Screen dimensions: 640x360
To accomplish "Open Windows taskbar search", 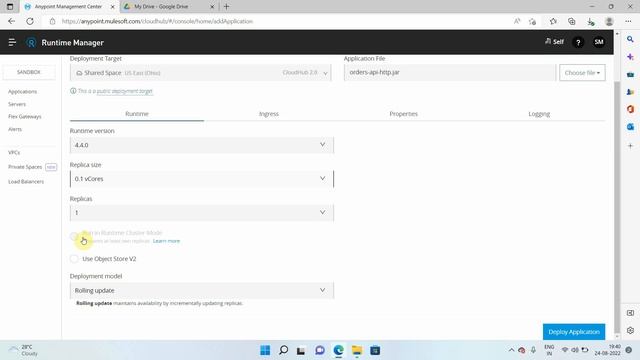I will point(283,350).
